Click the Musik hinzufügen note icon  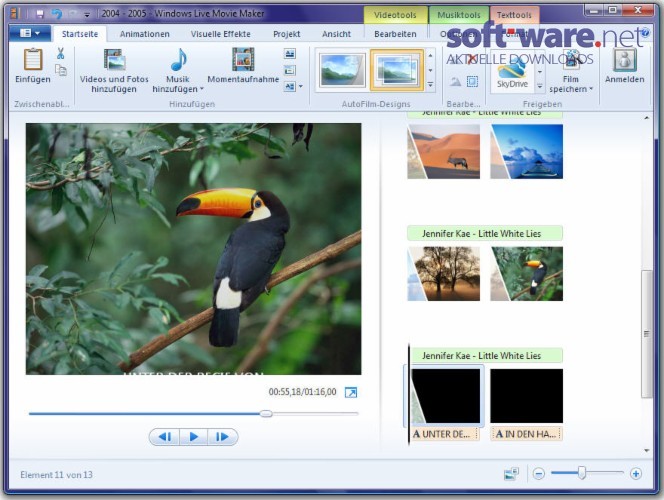tap(179, 59)
